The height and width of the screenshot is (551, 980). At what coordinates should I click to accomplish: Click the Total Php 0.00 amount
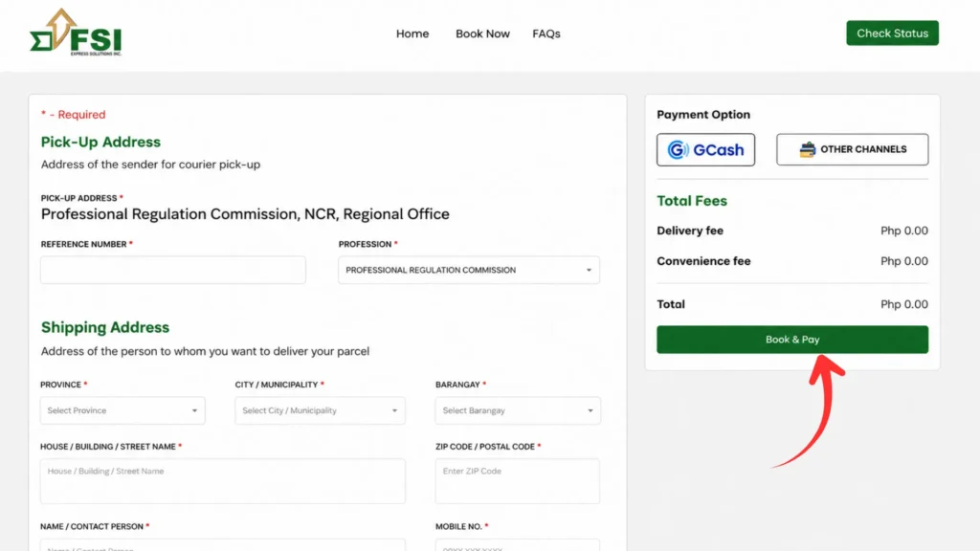903,304
